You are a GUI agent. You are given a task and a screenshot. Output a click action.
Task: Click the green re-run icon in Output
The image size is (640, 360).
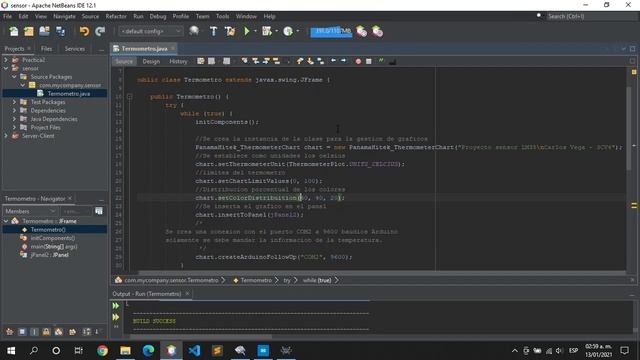point(116,306)
